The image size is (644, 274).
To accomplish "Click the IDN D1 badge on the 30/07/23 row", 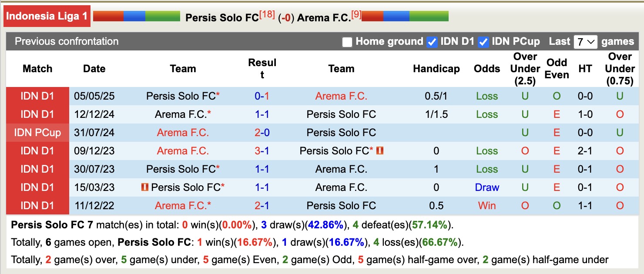I will point(37,169).
